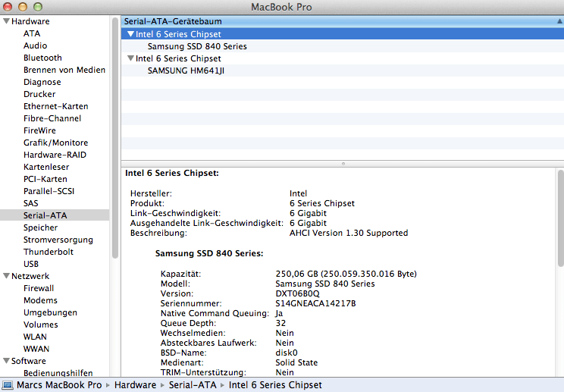Select the Serial-ATA sidebar entry
Image resolution: width=564 pixels, height=392 pixels.
(55, 215)
